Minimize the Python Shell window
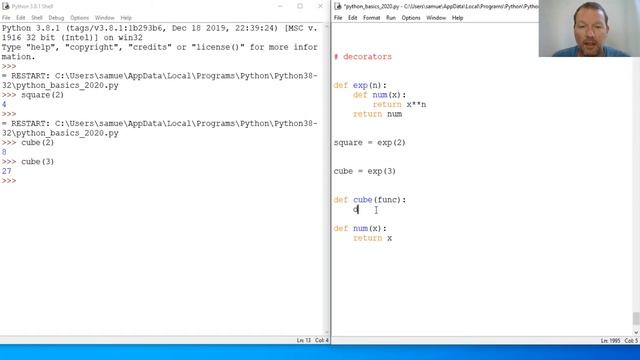 (x=280, y=6)
